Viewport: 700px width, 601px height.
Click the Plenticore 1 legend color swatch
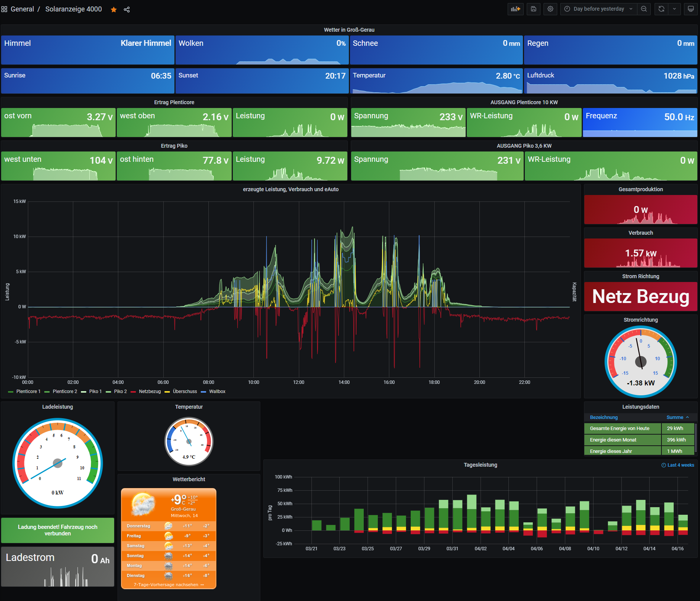pyautogui.click(x=11, y=392)
